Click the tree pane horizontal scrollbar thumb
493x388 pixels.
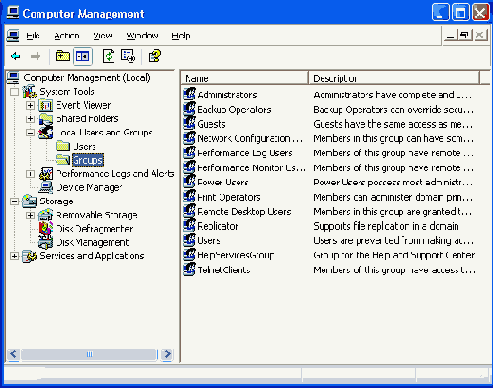click(x=89, y=354)
